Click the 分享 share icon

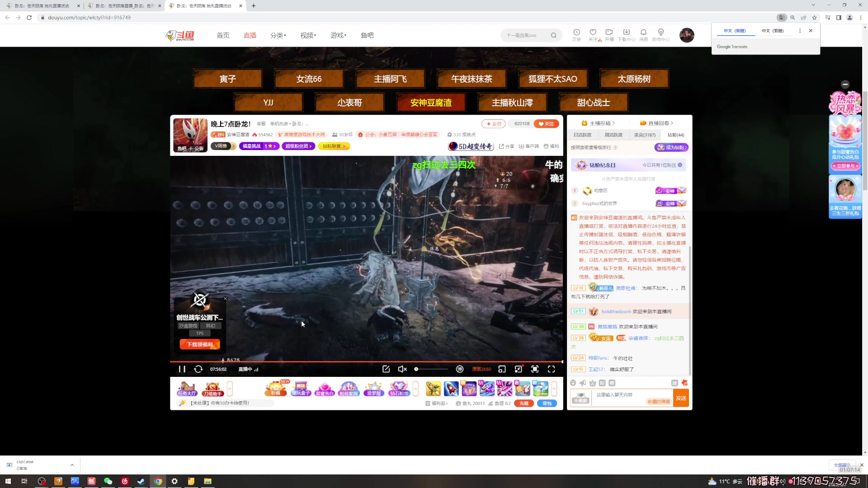506,146
